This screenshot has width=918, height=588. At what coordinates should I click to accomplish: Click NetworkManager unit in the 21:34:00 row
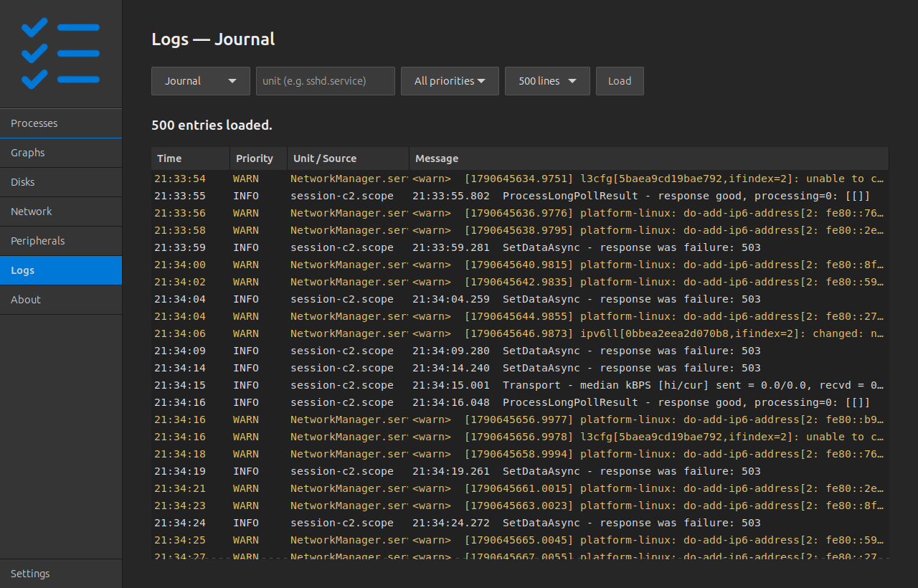pyautogui.click(x=349, y=265)
